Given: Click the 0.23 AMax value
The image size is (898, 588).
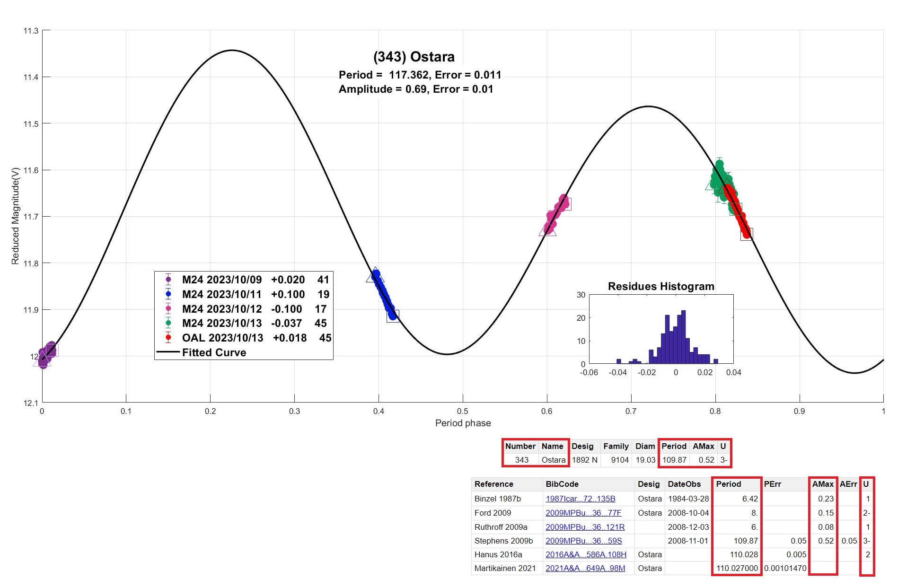Looking at the screenshot, I should coord(826,499).
